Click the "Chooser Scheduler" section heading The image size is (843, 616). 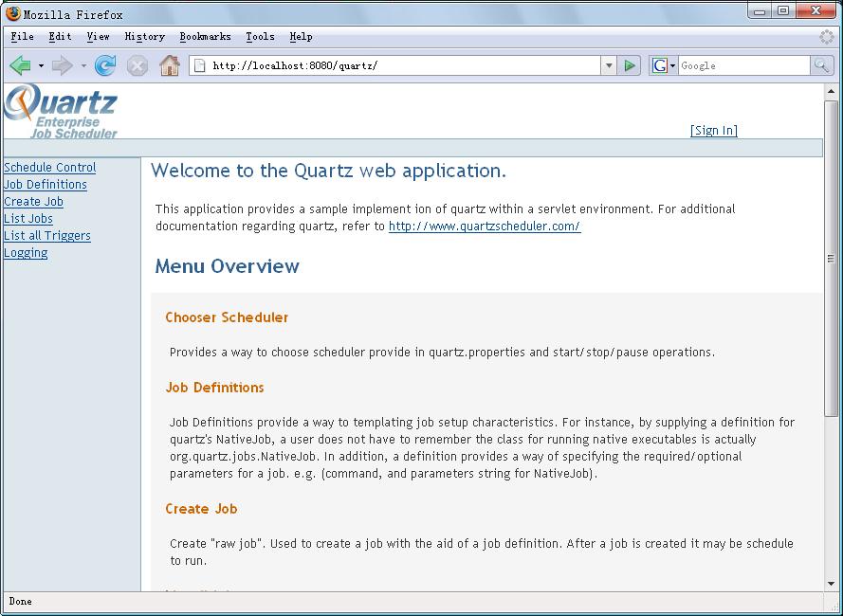[227, 317]
